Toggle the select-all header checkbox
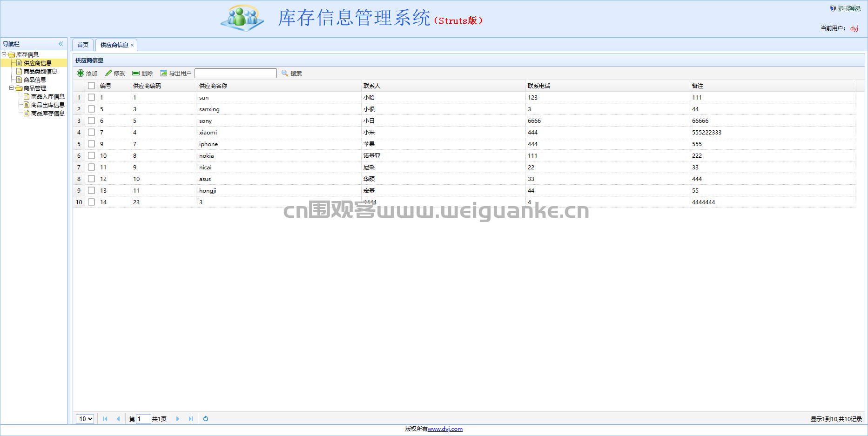868x436 pixels. [x=92, y=86]
